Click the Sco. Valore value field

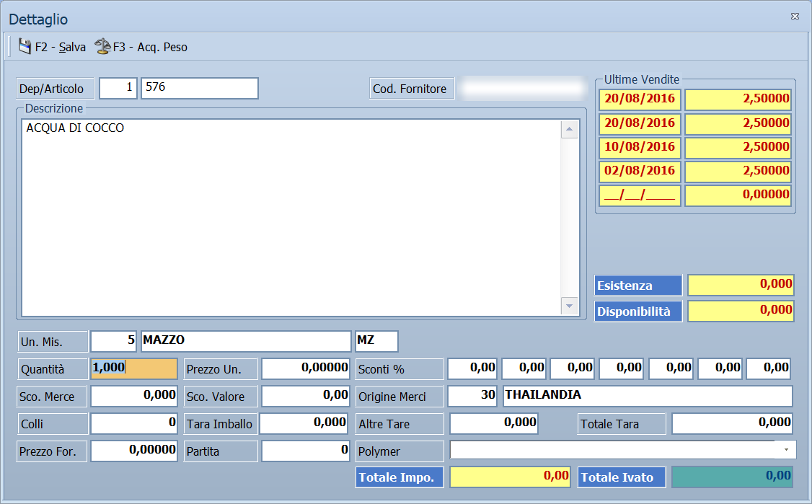(306, 396)
